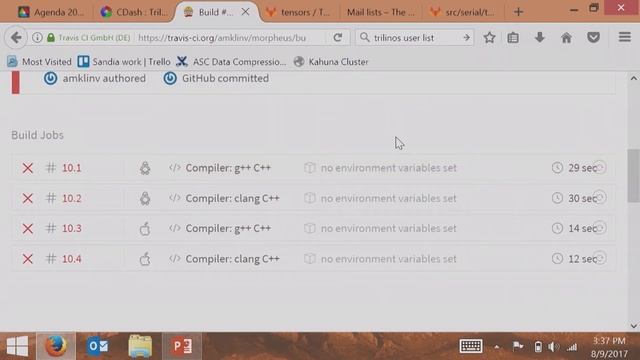
Task: Switch to Mail lists tab
Action: (380, 12)
